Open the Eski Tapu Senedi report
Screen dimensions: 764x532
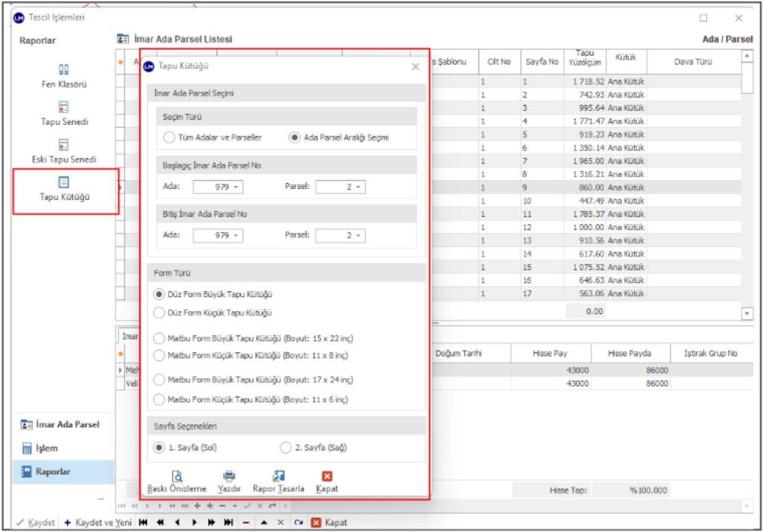[x=64, y=146]
